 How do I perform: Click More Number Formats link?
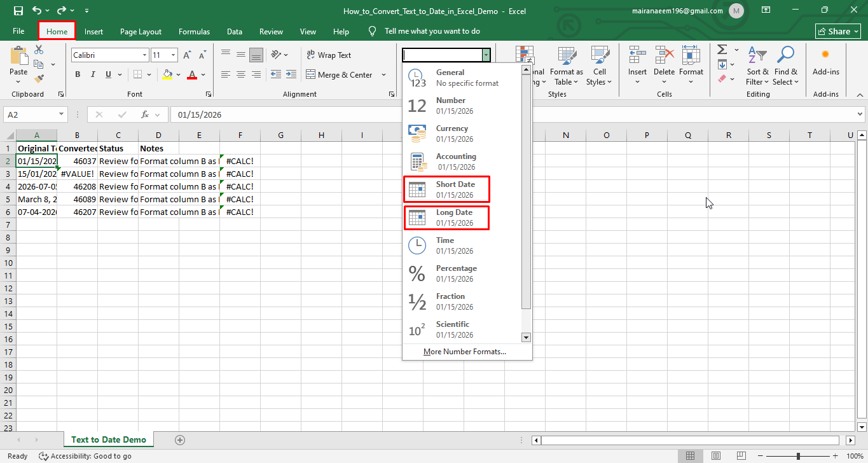click(465, 352)
